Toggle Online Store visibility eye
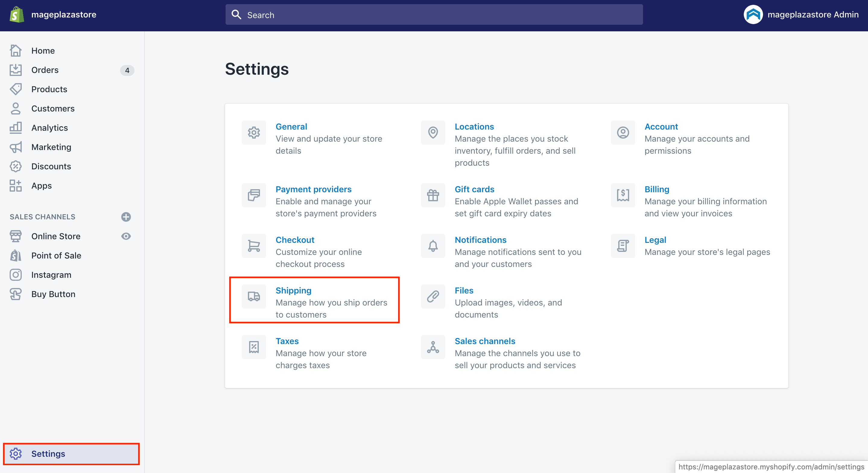868x473 pixels. 126,236
